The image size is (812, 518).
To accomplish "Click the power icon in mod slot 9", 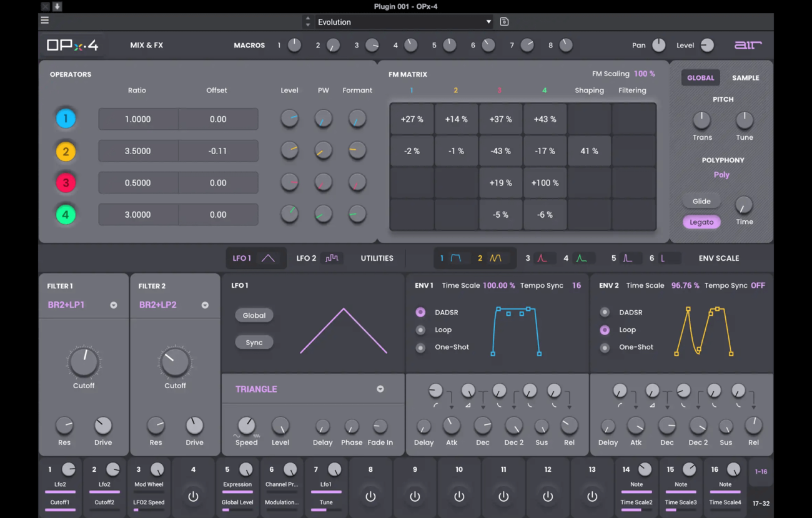I will pos(415,497).
